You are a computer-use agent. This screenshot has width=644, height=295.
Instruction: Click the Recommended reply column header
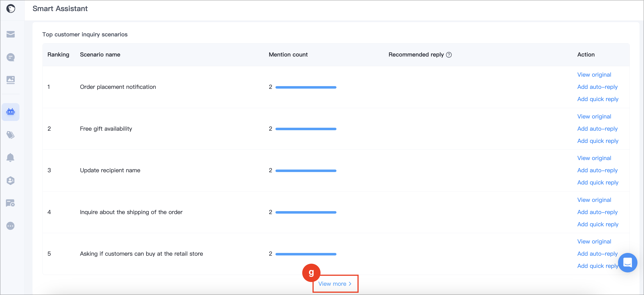point(416,55)
